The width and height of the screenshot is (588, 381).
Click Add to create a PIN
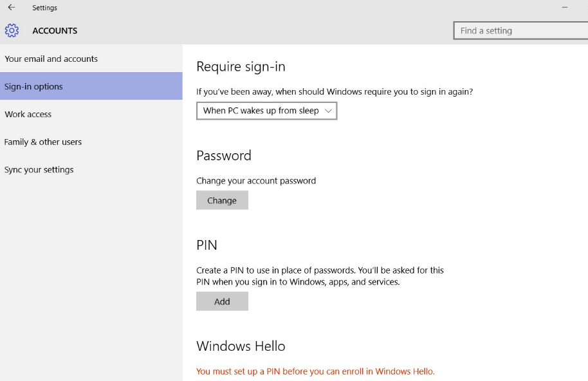222,301
